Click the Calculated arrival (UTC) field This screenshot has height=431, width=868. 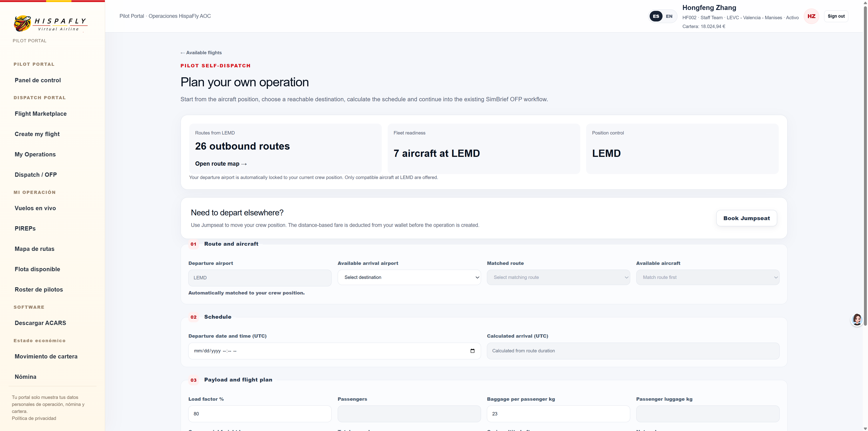tap(633, 351)
